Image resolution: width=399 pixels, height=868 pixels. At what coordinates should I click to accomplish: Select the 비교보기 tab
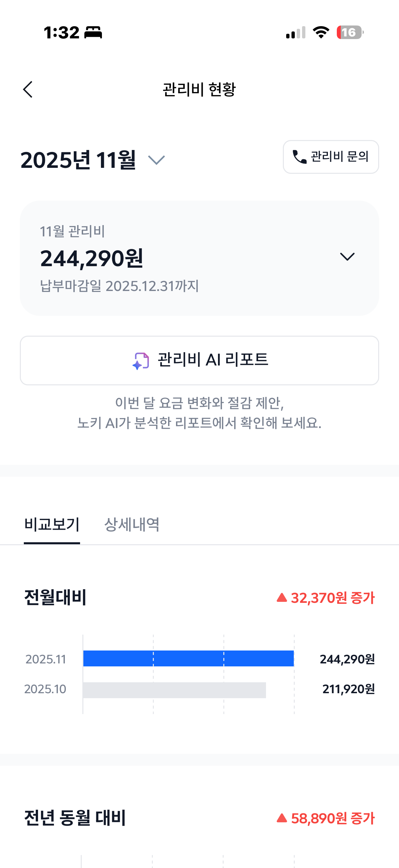52,525
